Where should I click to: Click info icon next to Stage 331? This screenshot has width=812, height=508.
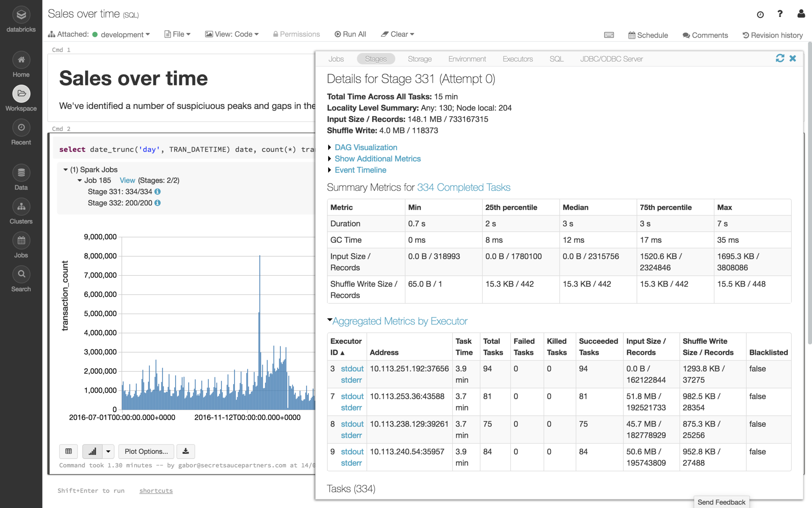(x=158, y=192)
